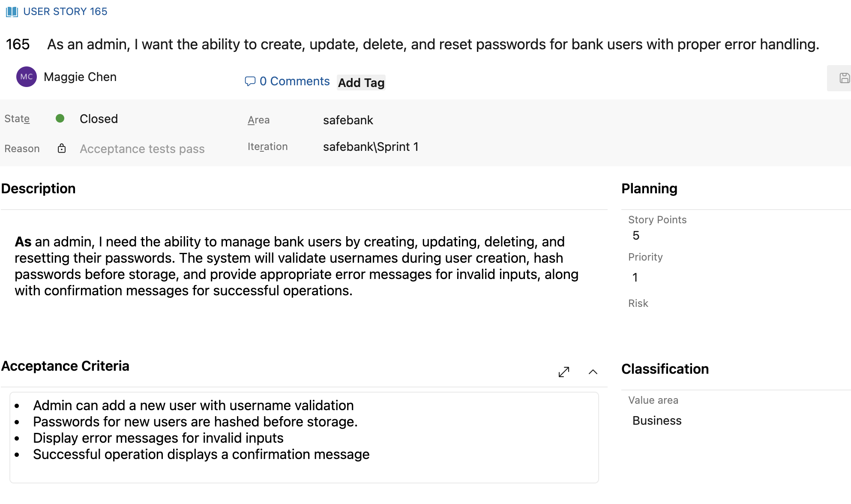Click the MC avatar of Maggie Chen
851x504 pixels.
tap(27, 77)
